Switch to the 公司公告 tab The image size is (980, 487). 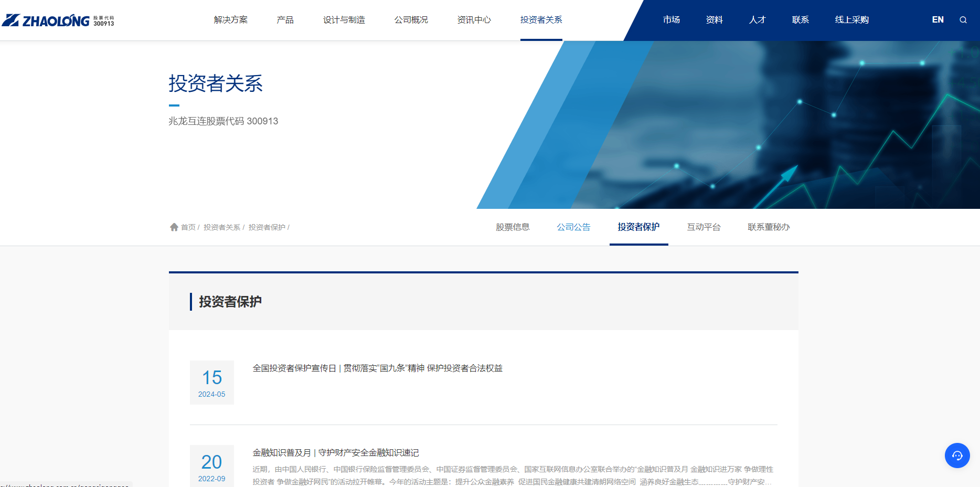click(x=573, y=227)
